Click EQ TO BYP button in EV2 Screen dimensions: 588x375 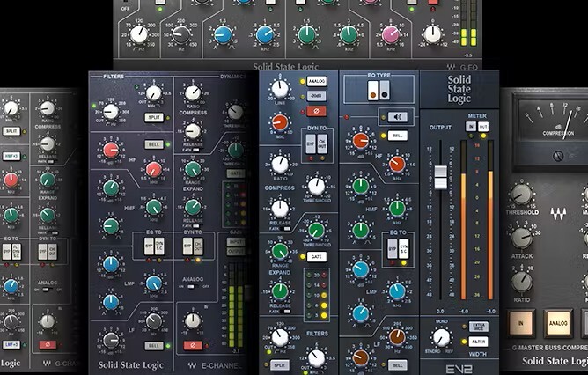(392, 248)
